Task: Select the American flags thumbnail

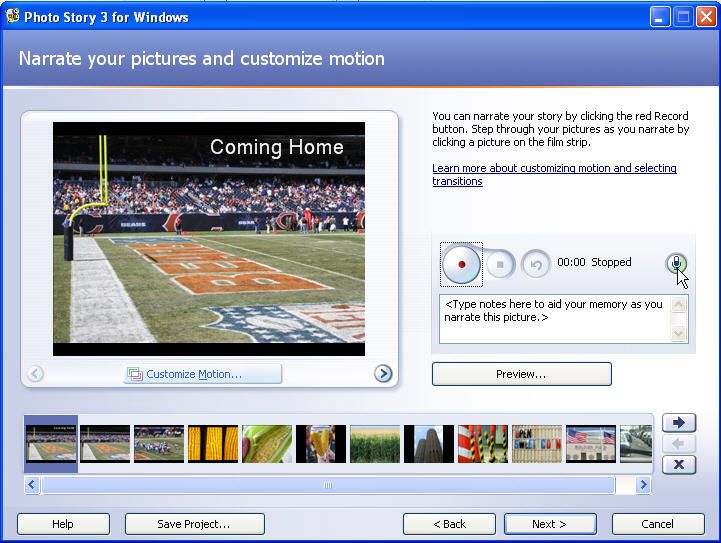Action: coord(591,444)
